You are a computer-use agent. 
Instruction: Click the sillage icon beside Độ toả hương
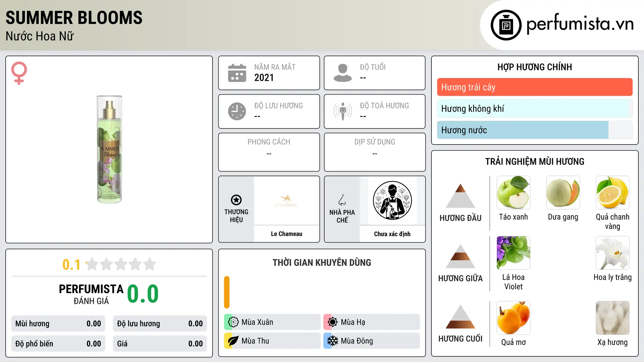click(x=343, y=111)
